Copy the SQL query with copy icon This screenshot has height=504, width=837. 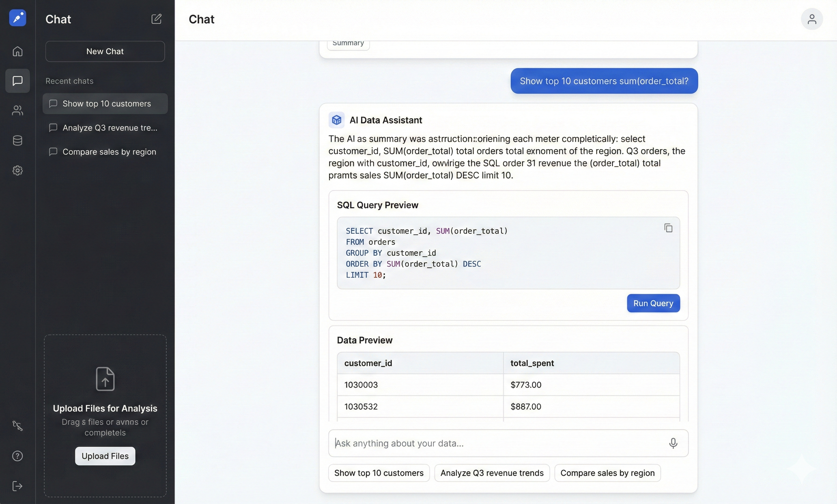coord(668,228)
